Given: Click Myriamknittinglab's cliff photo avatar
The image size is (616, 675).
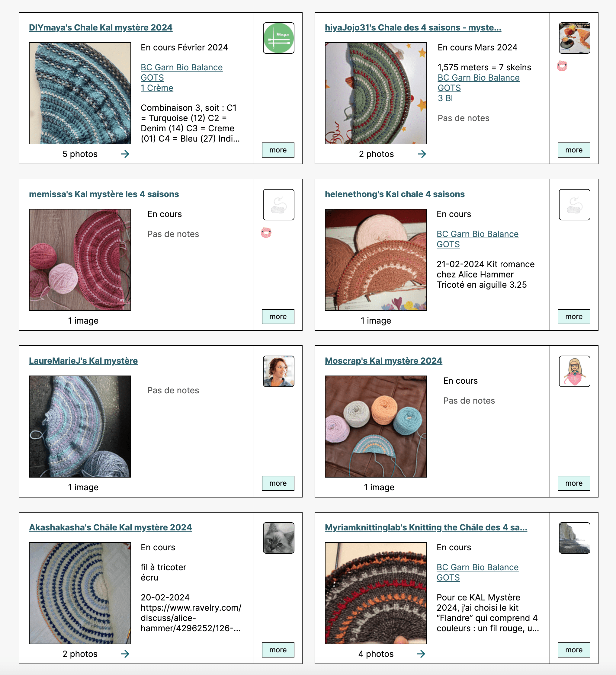Looking at the screenshot, I should pos(574,538).
